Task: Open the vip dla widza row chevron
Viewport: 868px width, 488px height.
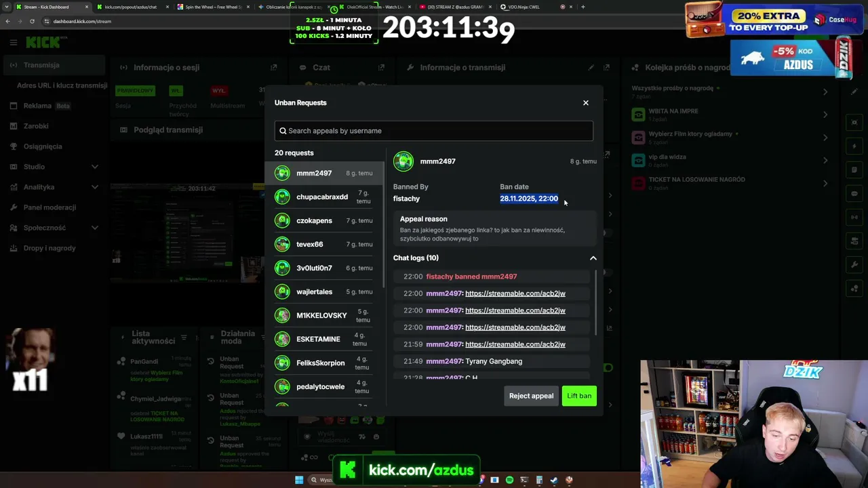Action: point(825,161)
